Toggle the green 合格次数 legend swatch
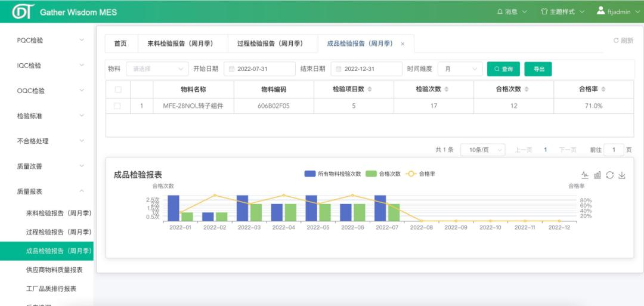The image size is (644, 306). point(371,174)
